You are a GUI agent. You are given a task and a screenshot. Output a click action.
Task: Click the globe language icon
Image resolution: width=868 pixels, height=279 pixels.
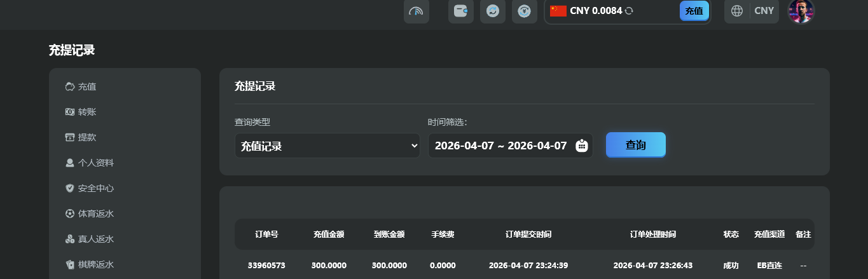737,11
